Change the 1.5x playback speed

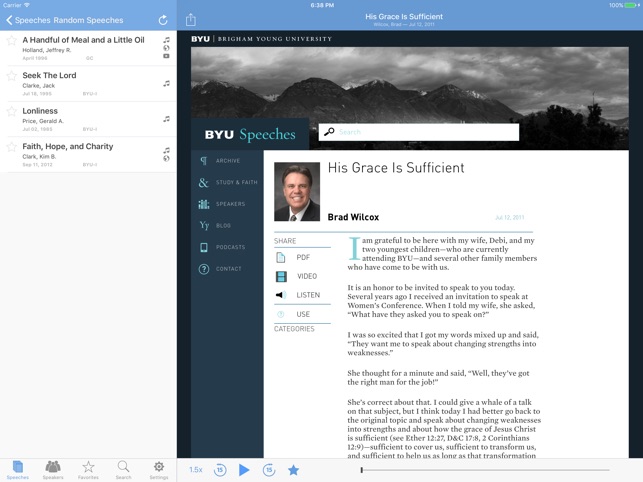(x=196, y=469)
